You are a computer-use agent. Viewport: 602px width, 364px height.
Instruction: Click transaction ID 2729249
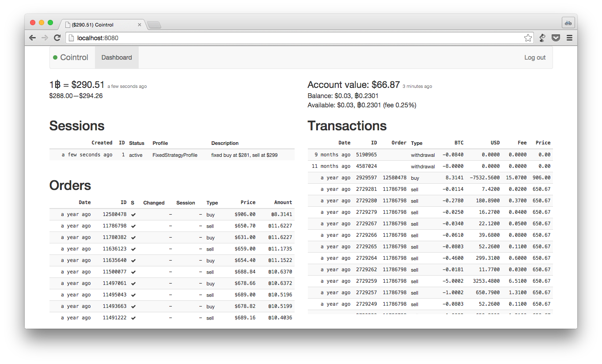coord(367,304)
